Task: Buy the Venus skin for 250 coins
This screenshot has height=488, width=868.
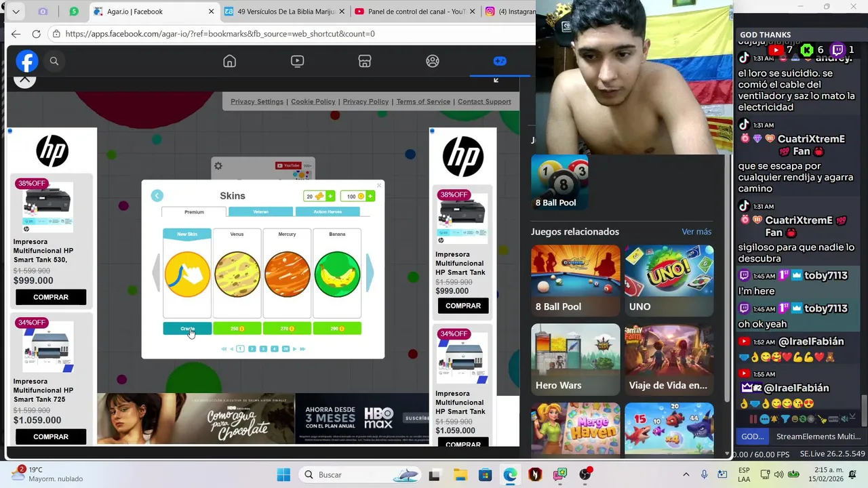Action: point(237,329)
